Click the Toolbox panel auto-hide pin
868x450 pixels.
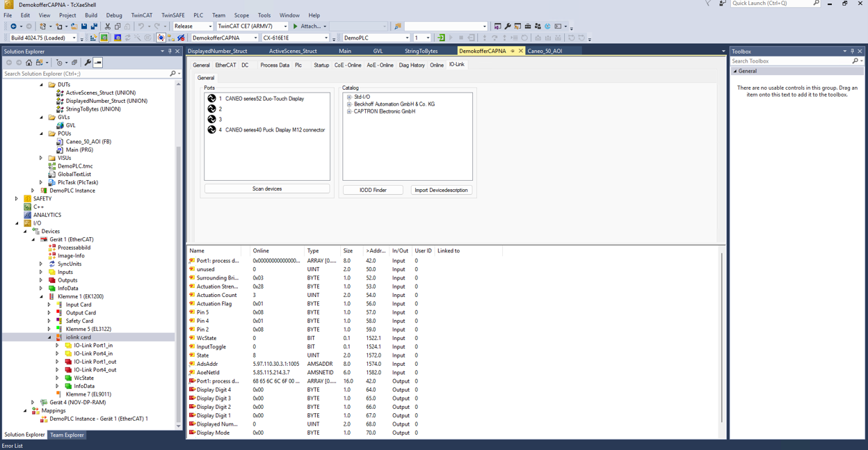[x=852, y=51]
